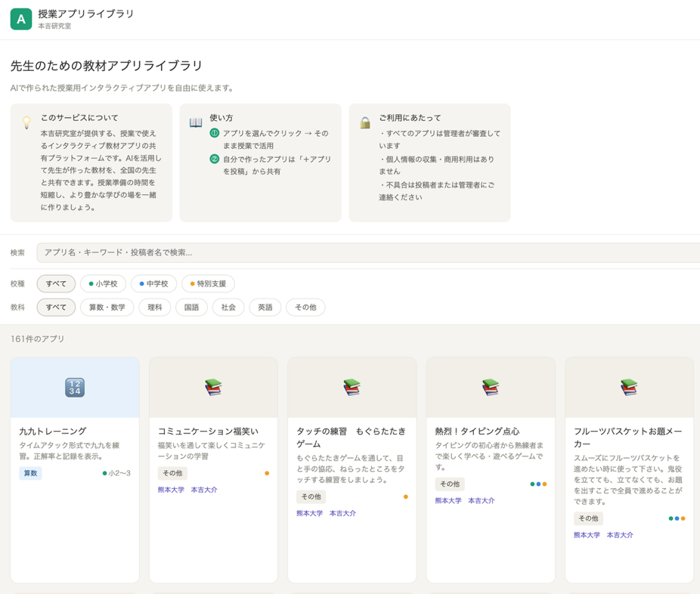Filter subjects by 英語
Viewport: 700px width, 594px height.
265,307
